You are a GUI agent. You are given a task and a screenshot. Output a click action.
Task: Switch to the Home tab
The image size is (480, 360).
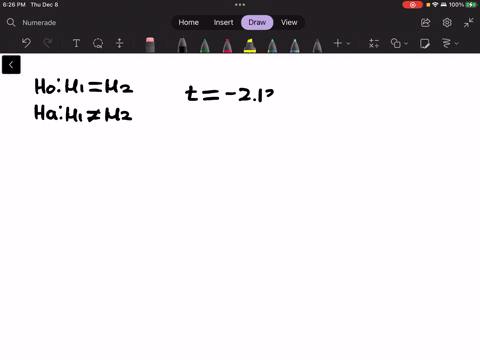[188, 22]
